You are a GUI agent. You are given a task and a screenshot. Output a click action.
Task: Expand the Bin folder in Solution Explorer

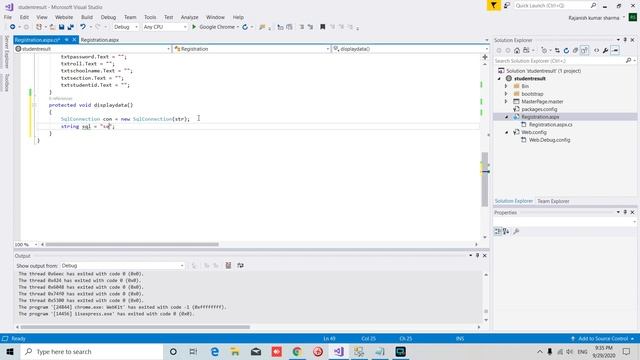[x=506, y=86]
